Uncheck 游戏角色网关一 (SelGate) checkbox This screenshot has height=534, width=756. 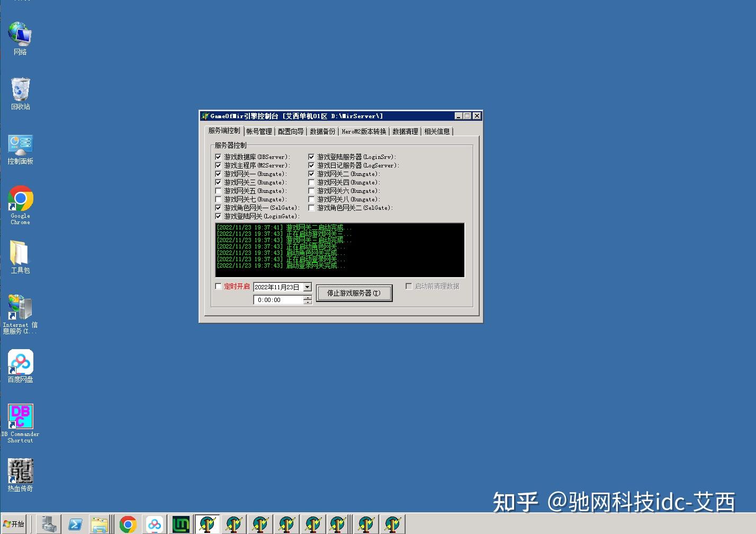[x=218, y=208]
